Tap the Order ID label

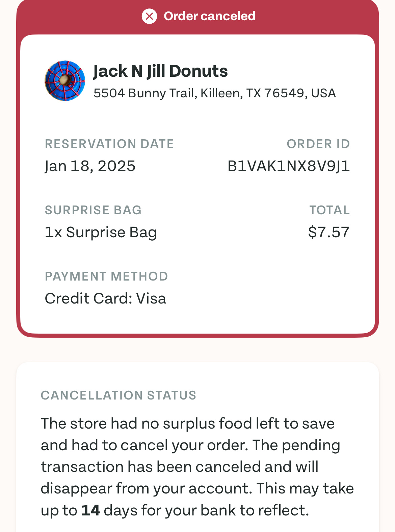tap(318, 144)
